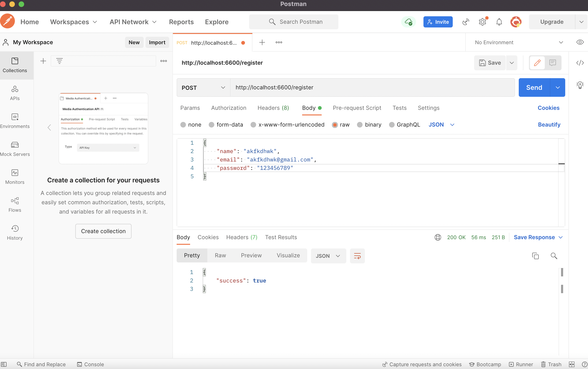588x369 pixels.
Task: Switch to the Pre-request Script tab
Action: coord(357,108)
